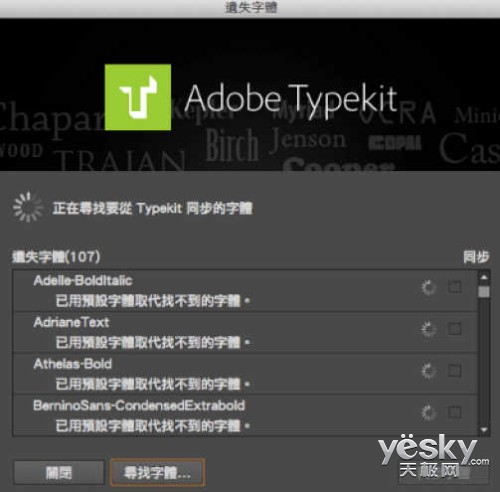Check sync box for AdrianeText

[455, 329]
